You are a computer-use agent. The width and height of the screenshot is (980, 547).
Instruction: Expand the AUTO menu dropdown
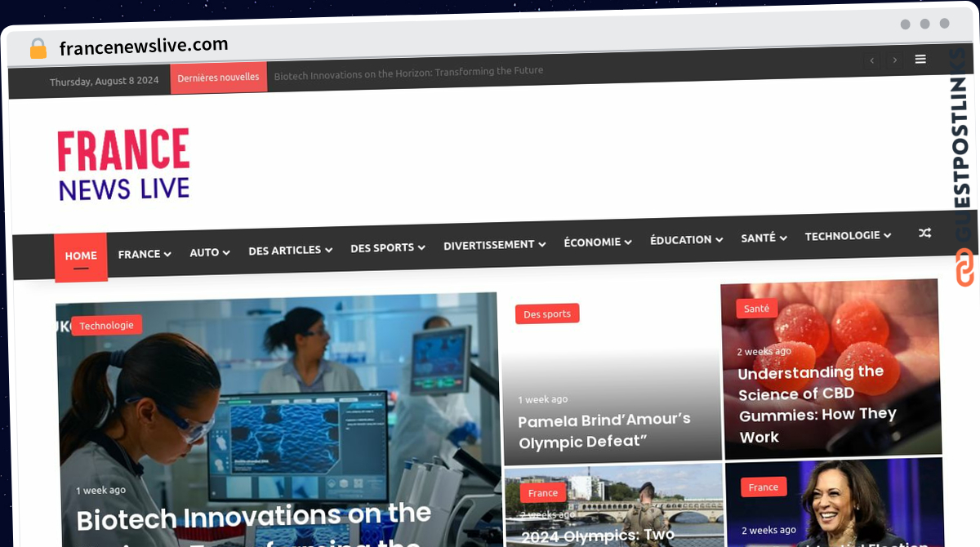pyautogui.click(x=210, y=252)
